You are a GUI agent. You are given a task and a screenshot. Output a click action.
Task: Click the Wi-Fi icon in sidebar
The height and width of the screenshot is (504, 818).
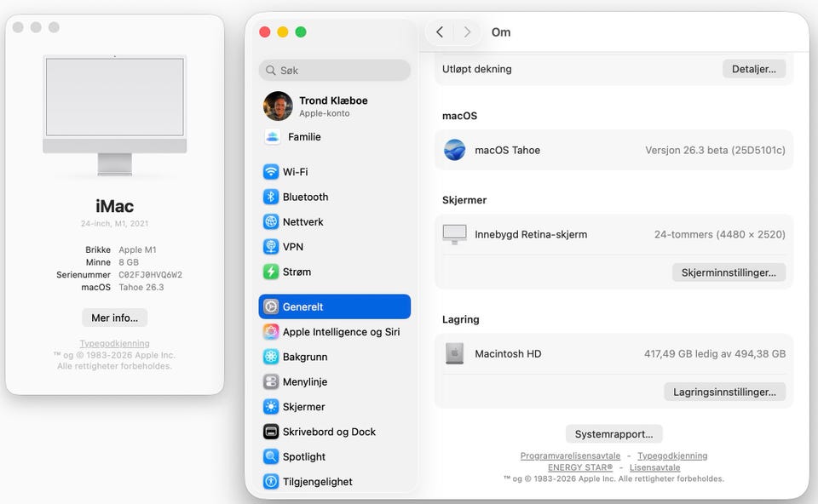coord(271,171)
